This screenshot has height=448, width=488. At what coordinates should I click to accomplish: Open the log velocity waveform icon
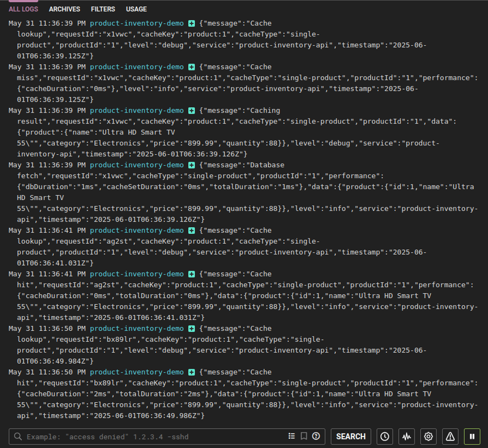coord(407,437)
